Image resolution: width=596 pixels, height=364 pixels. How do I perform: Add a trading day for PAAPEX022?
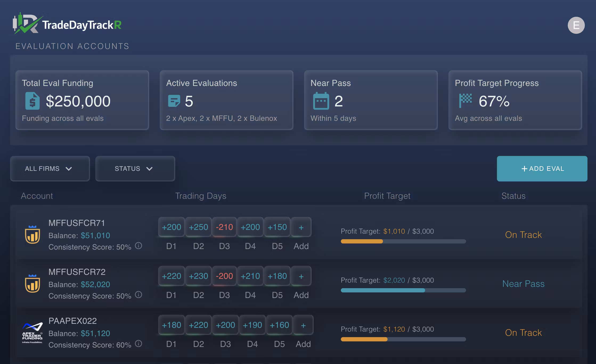pos(303,325)
